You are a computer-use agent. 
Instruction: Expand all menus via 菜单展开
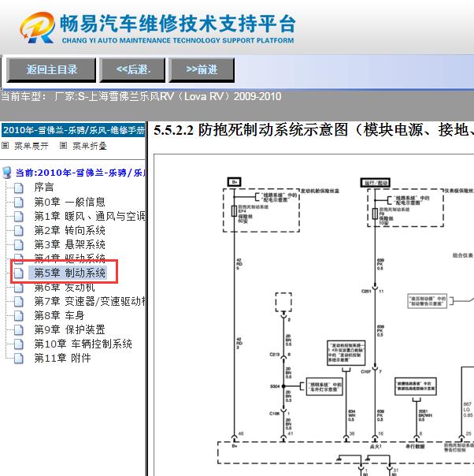[31, 146]
